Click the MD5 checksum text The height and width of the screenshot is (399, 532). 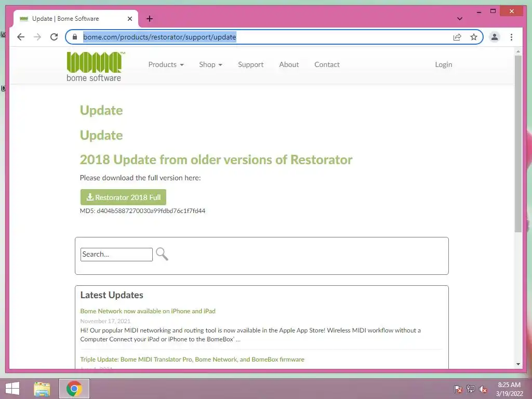[142, 211]
